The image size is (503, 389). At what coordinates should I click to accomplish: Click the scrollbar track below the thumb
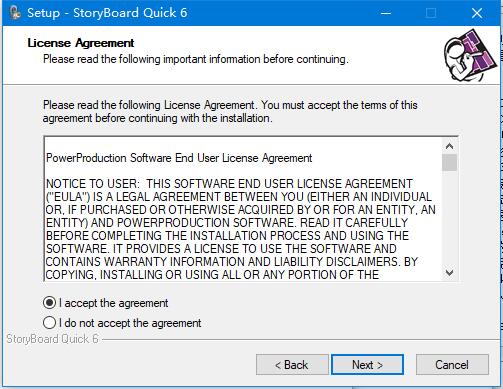(x=449, y=218)
